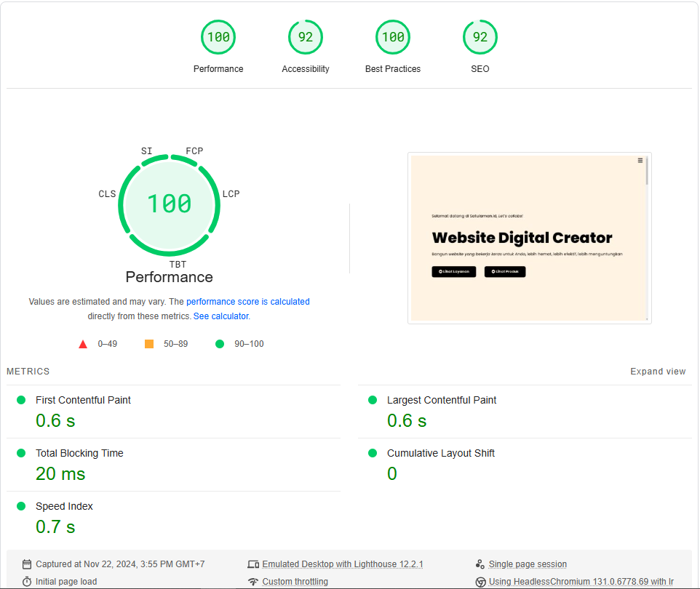Open the SEO score gauge

pyautogui.click(x=480, y=38)
